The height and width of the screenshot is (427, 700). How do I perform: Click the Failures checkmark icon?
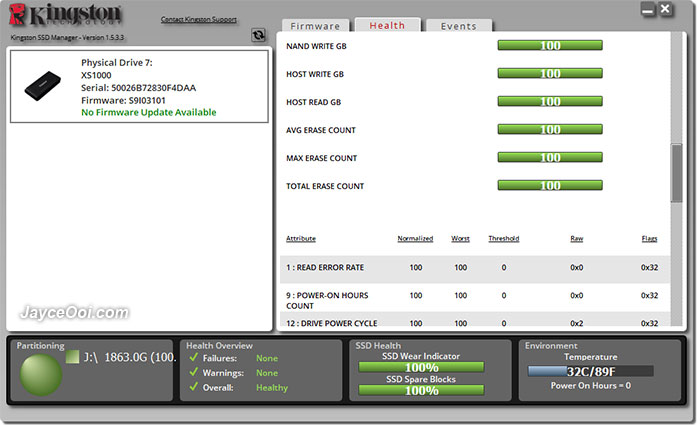point(193,357)
